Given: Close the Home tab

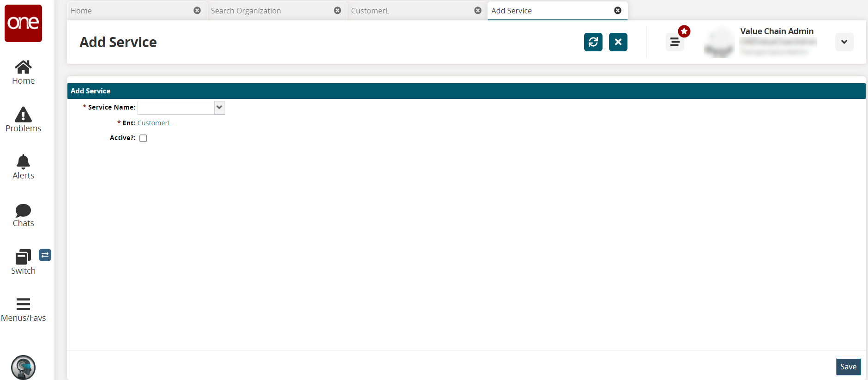Looking at the screenshot, I should (x=197, y=11).
